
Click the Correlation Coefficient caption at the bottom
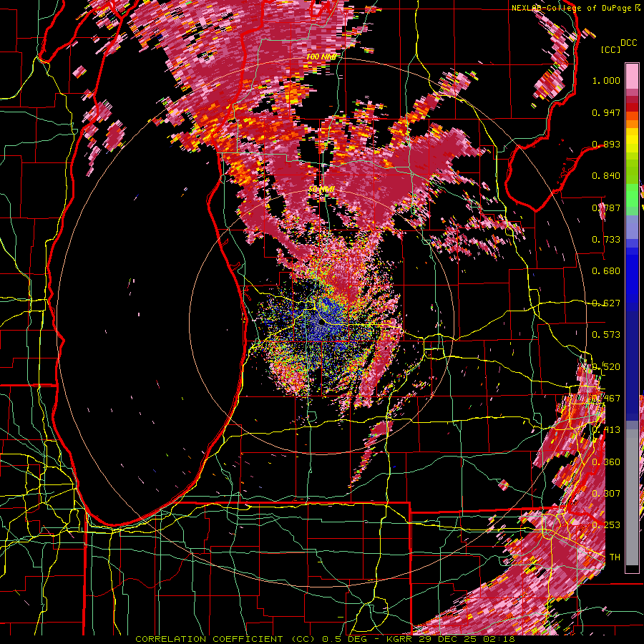tap(325, 639)
